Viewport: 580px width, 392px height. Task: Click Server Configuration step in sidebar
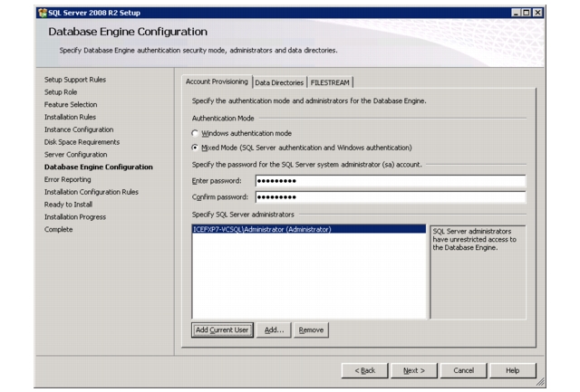[x=76, y=155]
